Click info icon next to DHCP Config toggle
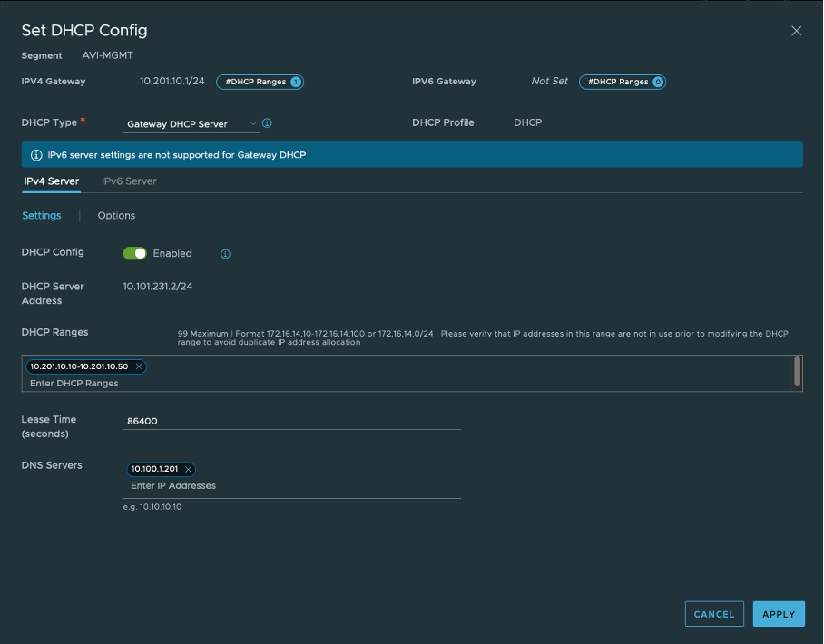824x644 pixels. pos(225,254)
